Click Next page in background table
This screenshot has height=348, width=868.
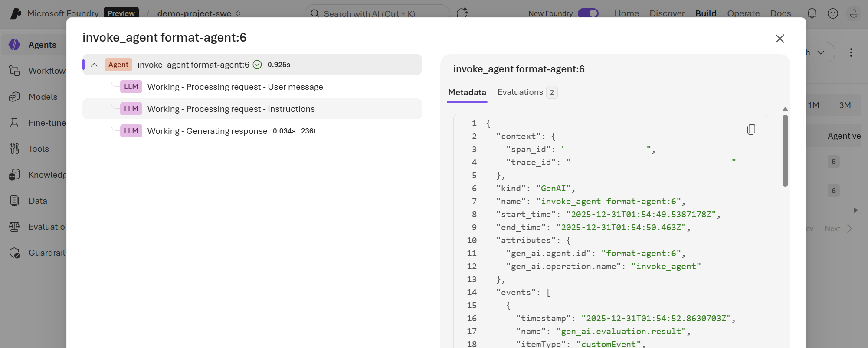point(839,228)
